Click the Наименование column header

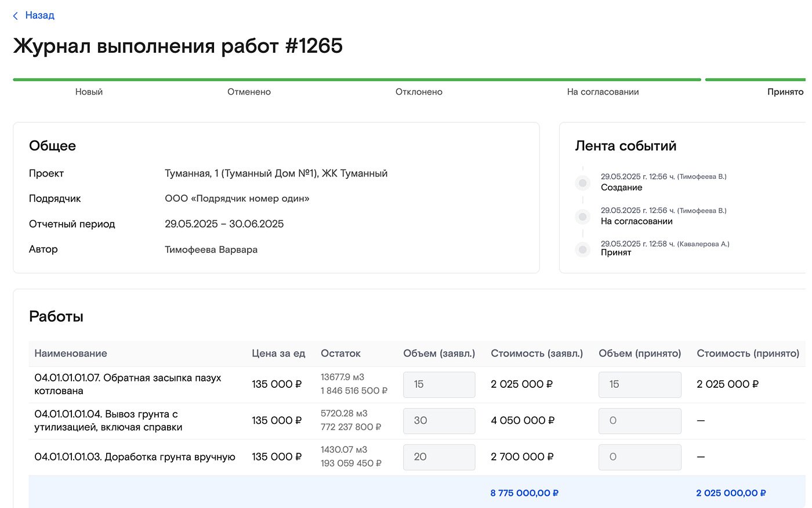[71, 354]
